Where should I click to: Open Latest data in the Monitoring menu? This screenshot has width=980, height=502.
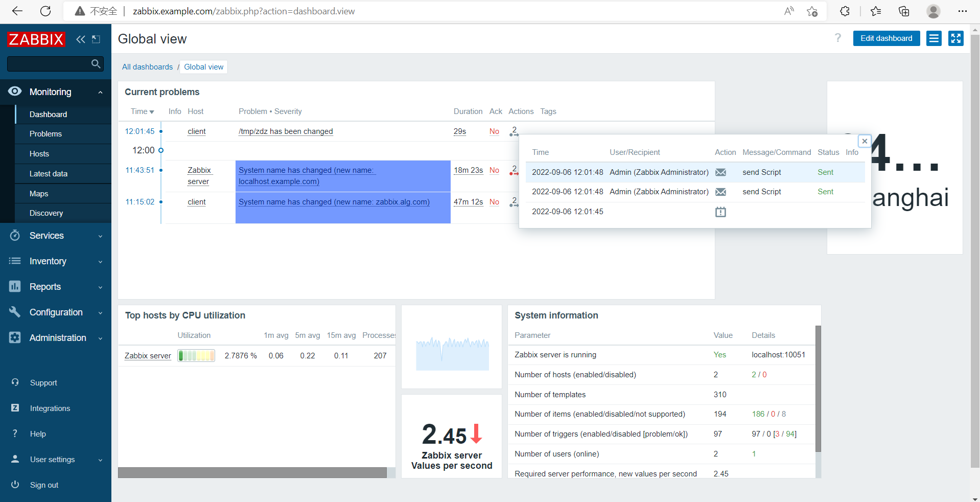[x=63, y=174]
